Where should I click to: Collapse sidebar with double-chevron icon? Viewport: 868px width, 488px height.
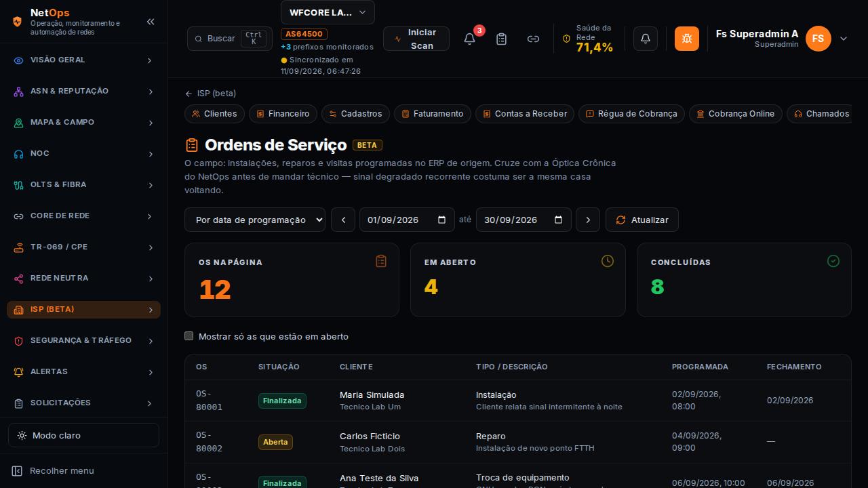[151, 22]
